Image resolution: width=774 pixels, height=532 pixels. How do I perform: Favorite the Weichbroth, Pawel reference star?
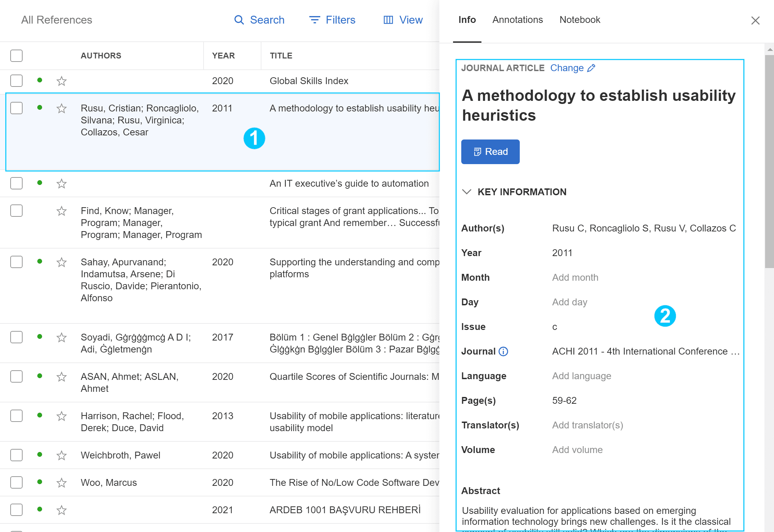[62, 455]
